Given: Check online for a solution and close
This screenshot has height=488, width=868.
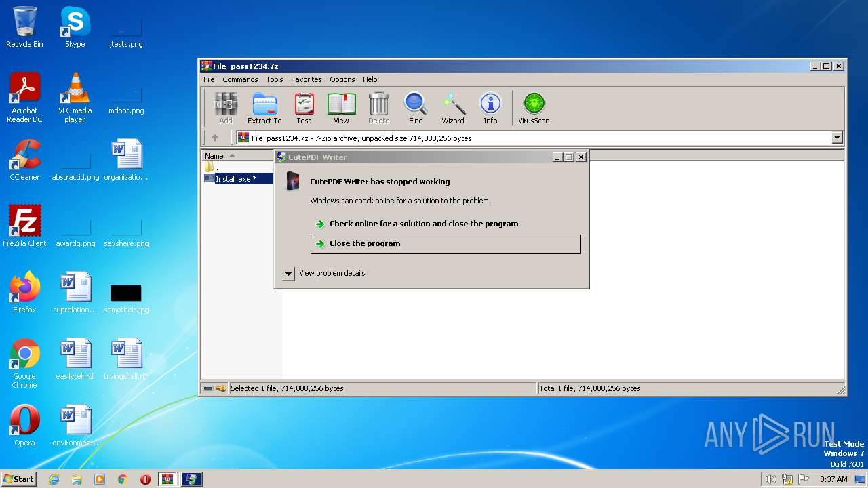Looking at the screenshot, I should coord(446,224).
